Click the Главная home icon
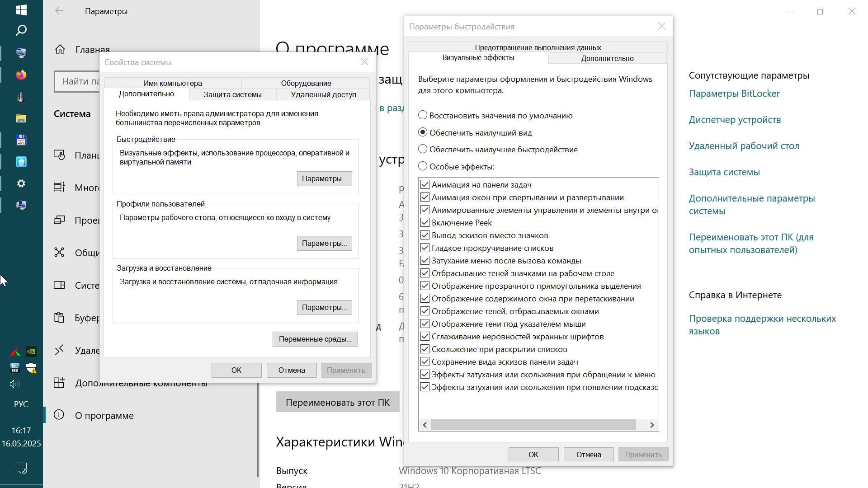The image size is (868, 488). tap(60, 49)
